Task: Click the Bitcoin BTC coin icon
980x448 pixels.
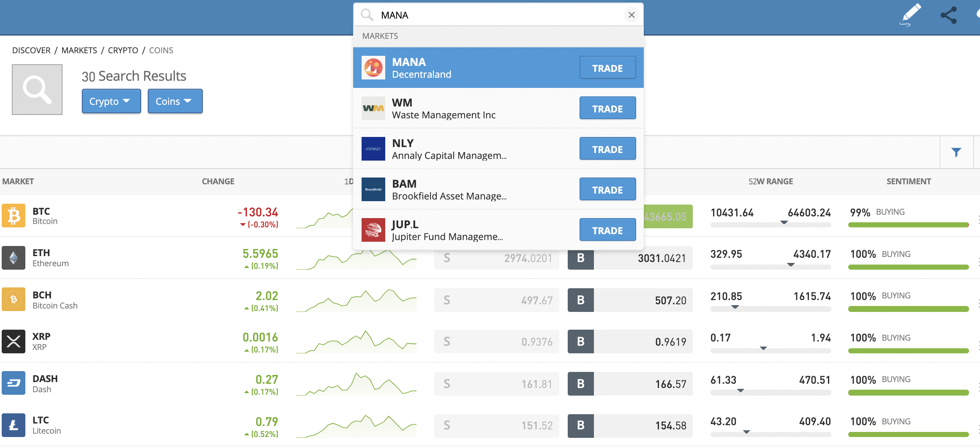Action: [14, 216]
